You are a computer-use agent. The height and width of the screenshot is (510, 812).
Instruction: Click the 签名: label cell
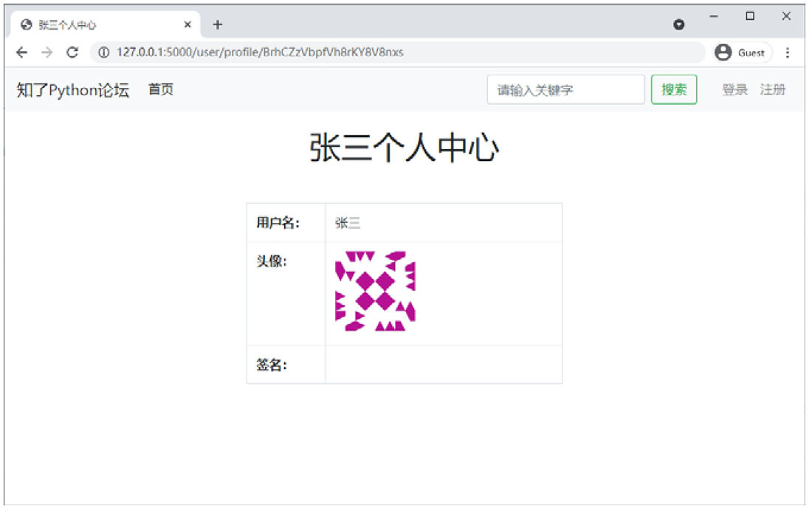(286, 365)
